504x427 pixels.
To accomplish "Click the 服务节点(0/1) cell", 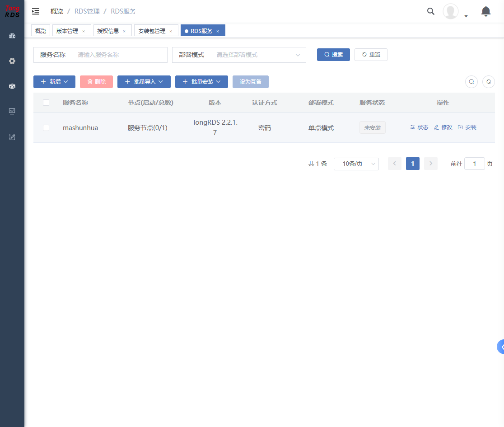I will pos(148,128).
